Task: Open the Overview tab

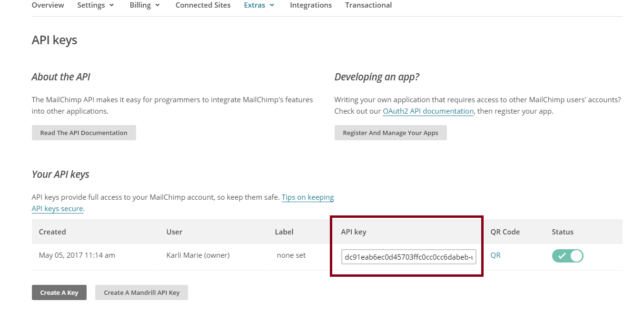Action: coord(48,5)
